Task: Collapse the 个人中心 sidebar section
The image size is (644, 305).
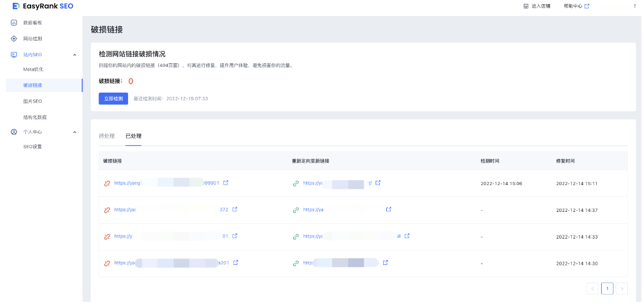Action: click(x=74, y=132)
